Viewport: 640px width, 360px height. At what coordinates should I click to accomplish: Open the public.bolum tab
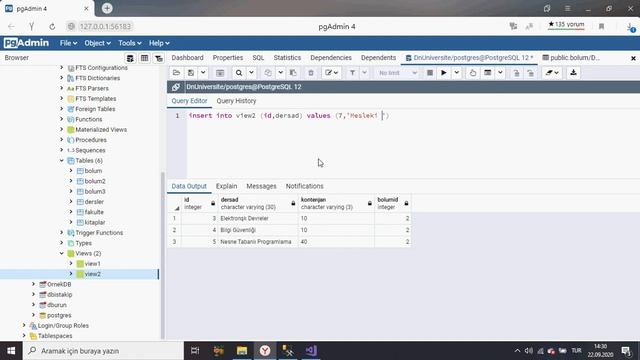tap(571, 58)
